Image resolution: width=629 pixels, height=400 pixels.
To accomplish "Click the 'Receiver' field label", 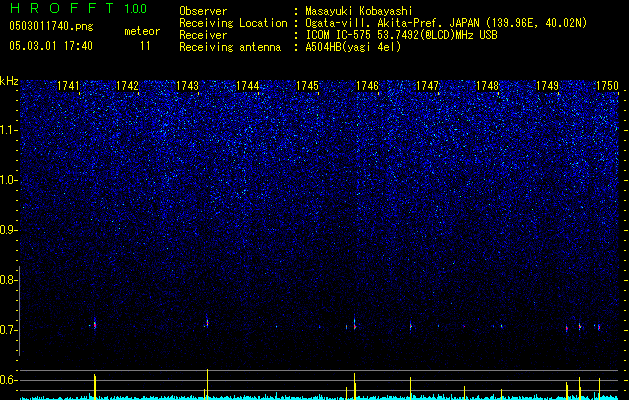I will click(x=203, y=35).
